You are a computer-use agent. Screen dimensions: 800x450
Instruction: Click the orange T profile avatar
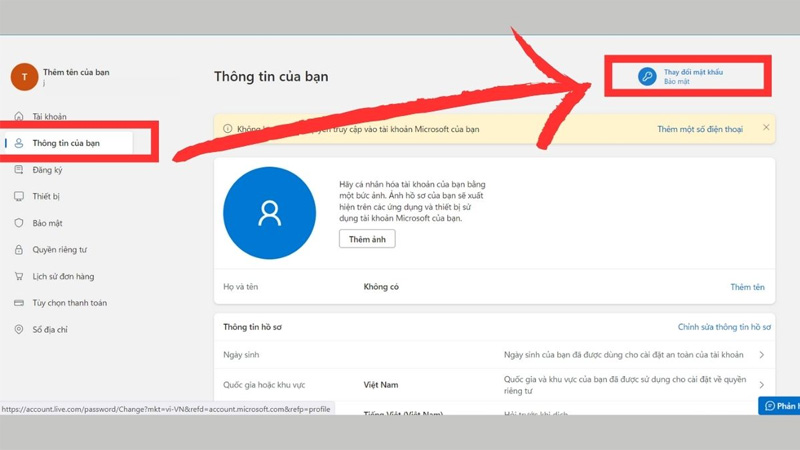coord(24,77)
